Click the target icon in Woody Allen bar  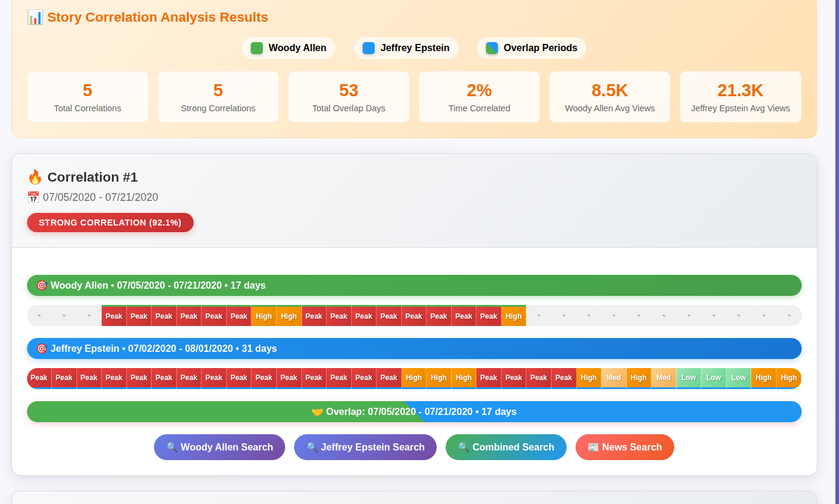pyautogui.click(x=41, y=286)
